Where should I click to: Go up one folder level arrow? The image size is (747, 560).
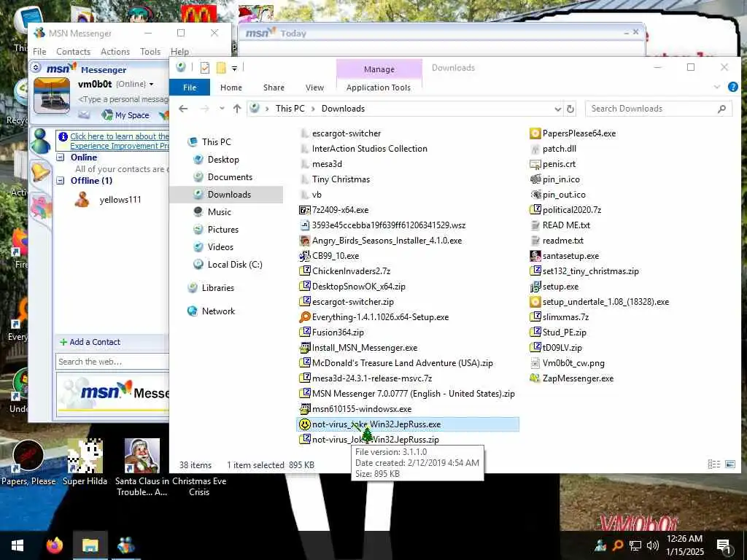pos(237,109)
